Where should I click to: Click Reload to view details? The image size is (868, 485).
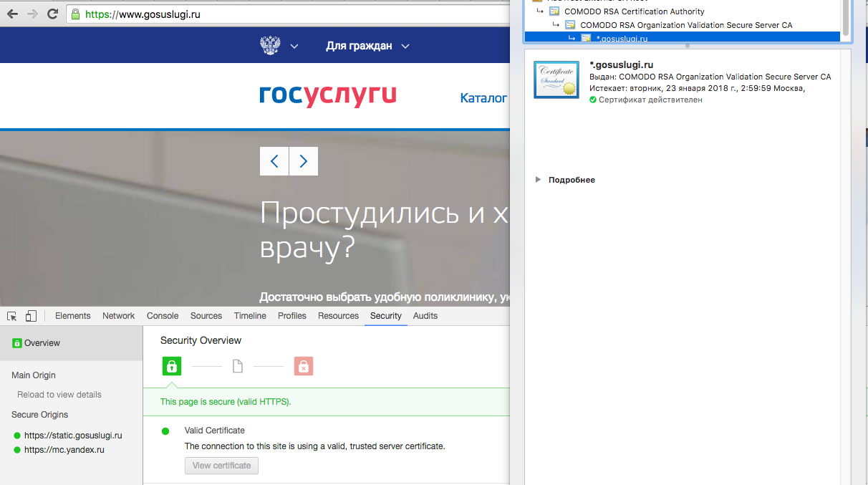59,395
